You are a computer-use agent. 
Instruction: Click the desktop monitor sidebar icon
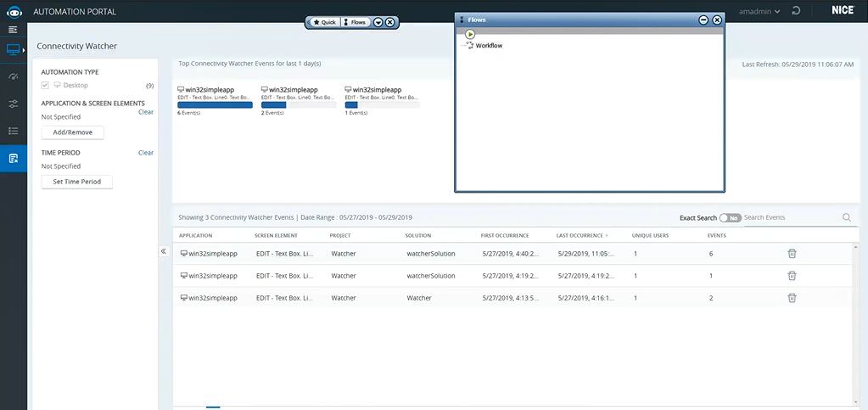pyautogui.click(x=13, y=50)
